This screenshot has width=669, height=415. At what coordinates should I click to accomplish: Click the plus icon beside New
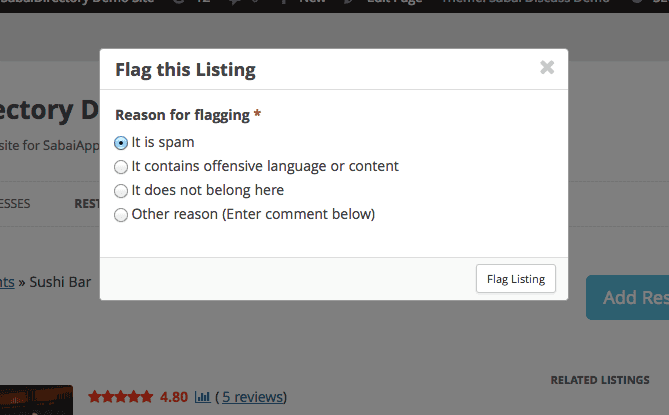(283, 3)
